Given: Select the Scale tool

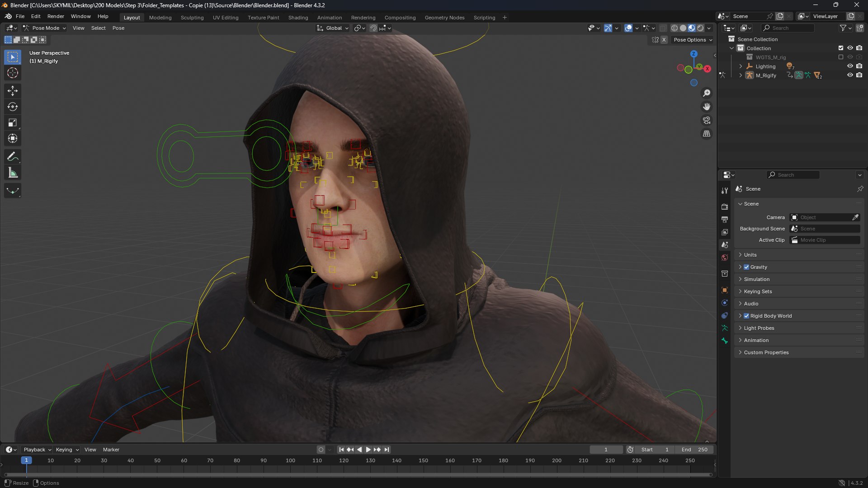Looking at the screenshot, I should click(x=13, y=122).
